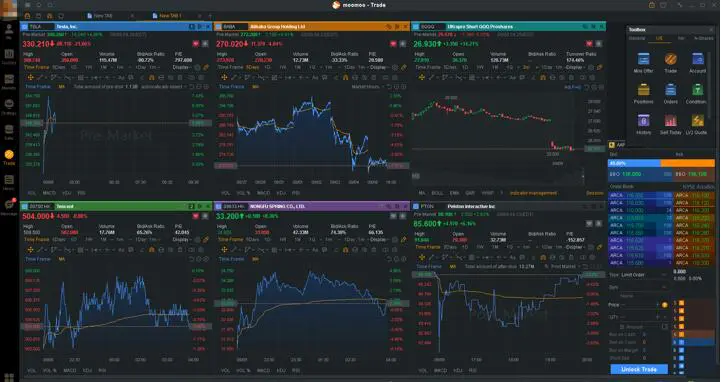721x382 pixels.
Task: Expand the Display dropdown in TSLA panel
Action: (x=182, y=68)
